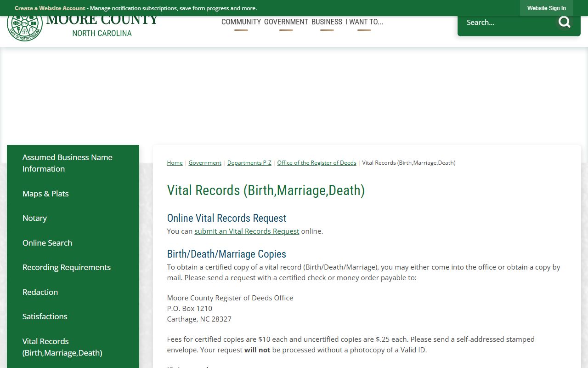The width and height of the screenshot is (588, 368).
Task: Click the Vital Records (Birth,Marriage,Death) page heading
Action: click(266, 190)
